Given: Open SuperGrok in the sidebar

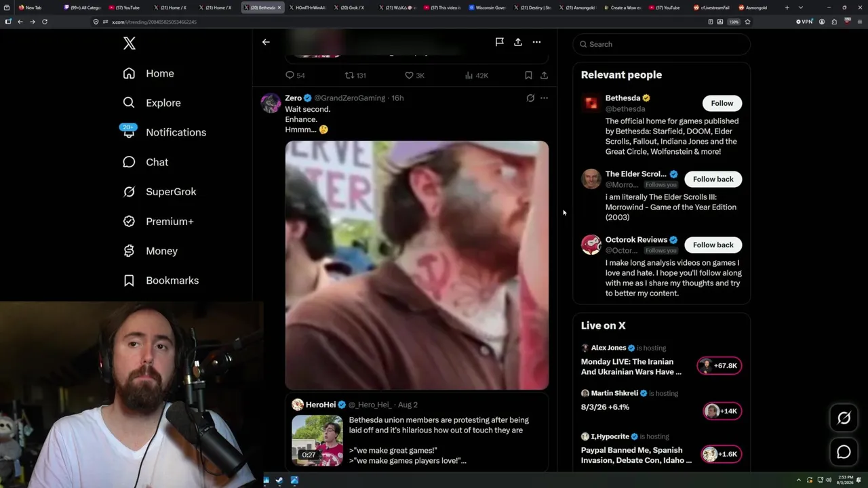Looking at the screenshot, I should 159,192.
